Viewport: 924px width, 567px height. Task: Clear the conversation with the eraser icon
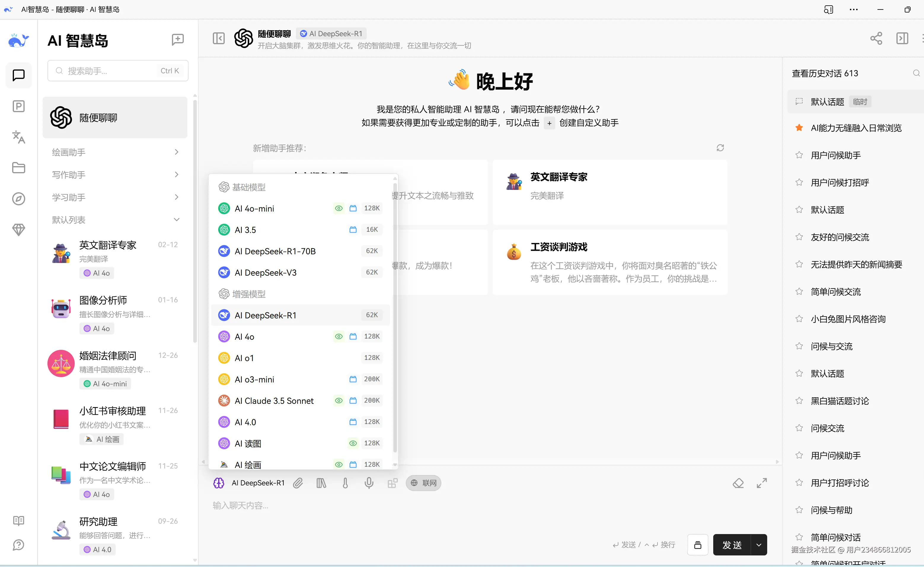tap(738, 483)
